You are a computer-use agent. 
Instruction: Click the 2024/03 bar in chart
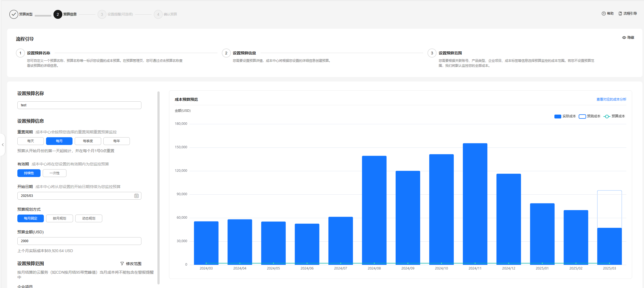206,243
